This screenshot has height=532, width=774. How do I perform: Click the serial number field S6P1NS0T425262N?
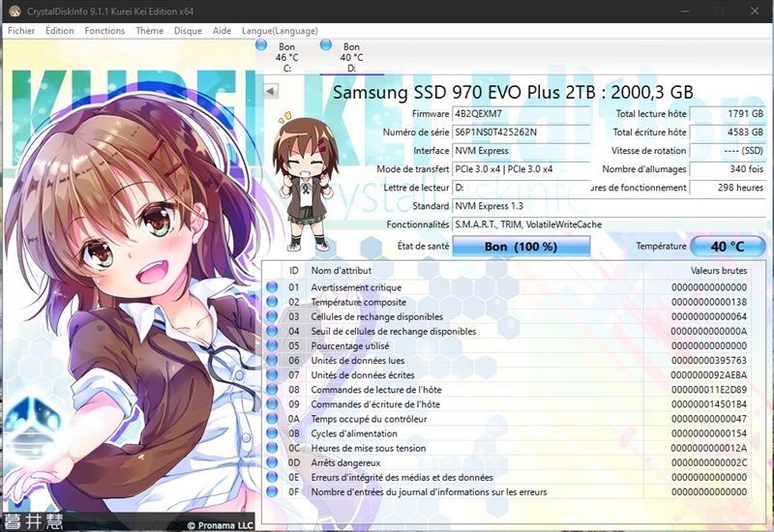point(521,133)
